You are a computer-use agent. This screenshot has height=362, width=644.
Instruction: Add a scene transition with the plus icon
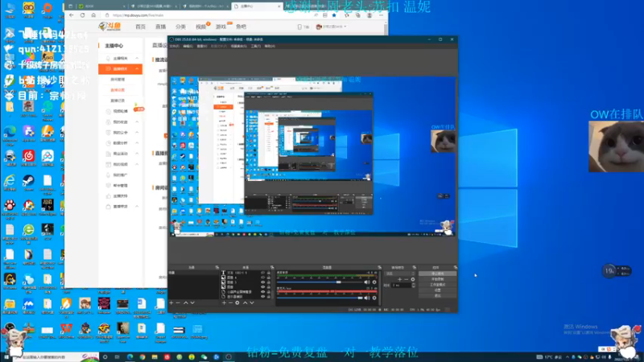click(x=399, y=279)
